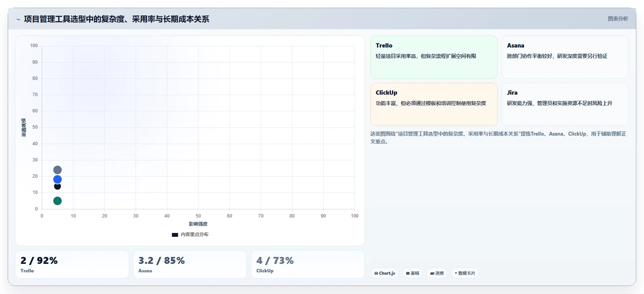Open the Trello summary card

click(434, 57)
